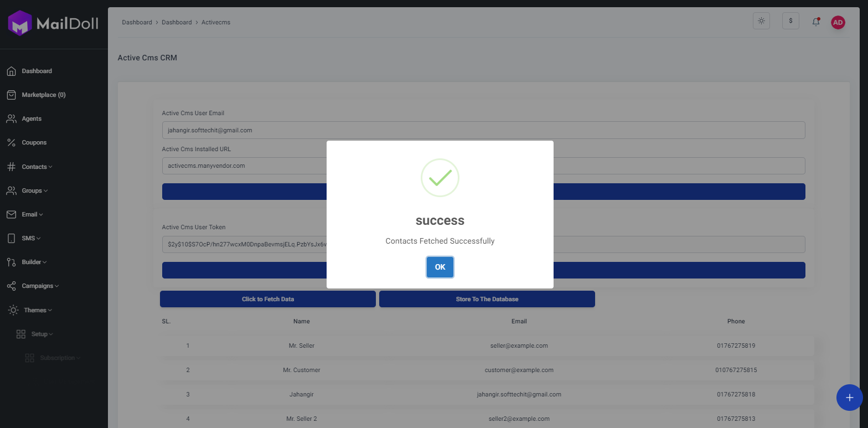Select the Mr. Seller 2 name cell
This screenshot has height=428, width=868.
point(302,419)
